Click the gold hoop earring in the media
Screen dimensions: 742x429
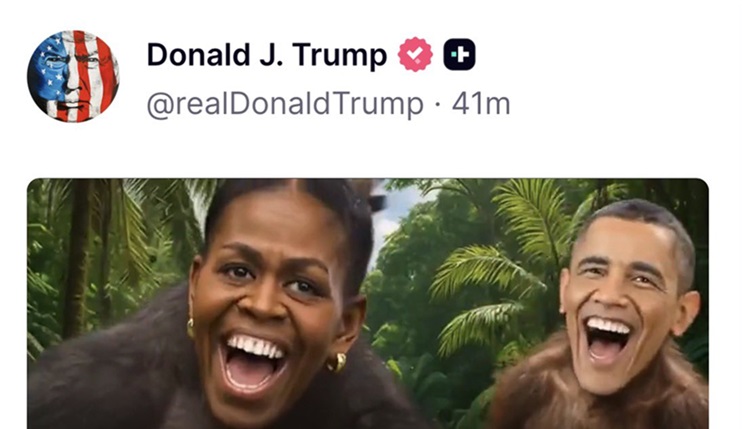coord(336,362)
